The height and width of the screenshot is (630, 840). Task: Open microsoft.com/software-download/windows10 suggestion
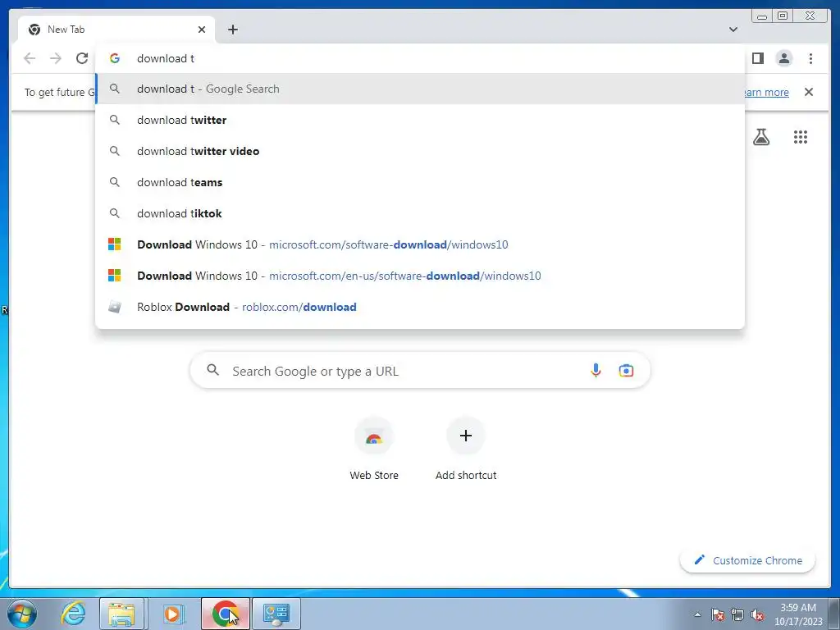pyautogui.click(x=420, y=244)
